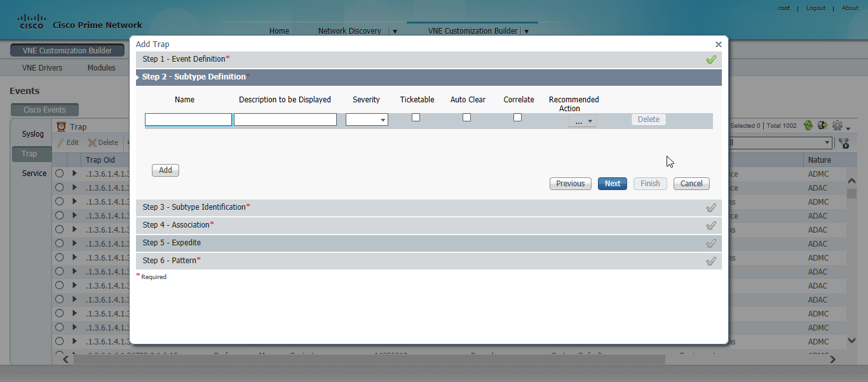Check the Auto Clear checkbox
Screen dimensions: 868x382
pos(466,117)
